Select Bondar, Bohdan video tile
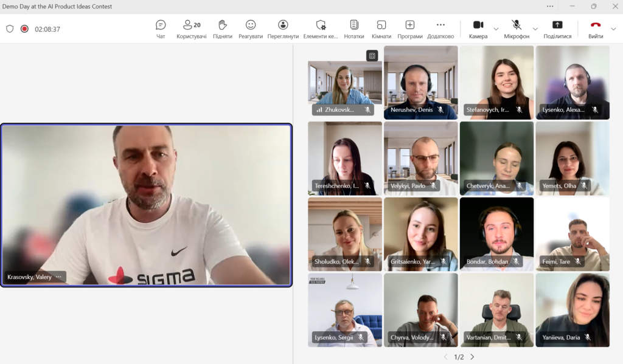Screen dimensions: 623x364 point(496,234)
